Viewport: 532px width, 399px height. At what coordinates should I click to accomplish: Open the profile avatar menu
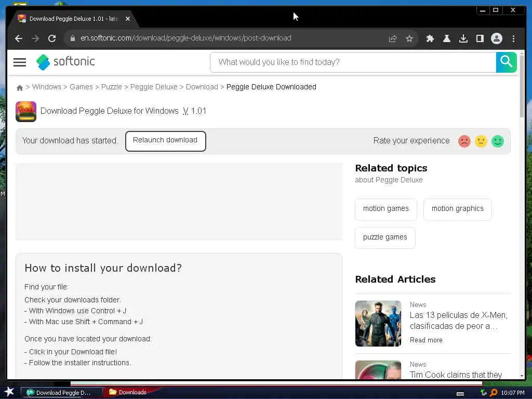pos(496,38)
